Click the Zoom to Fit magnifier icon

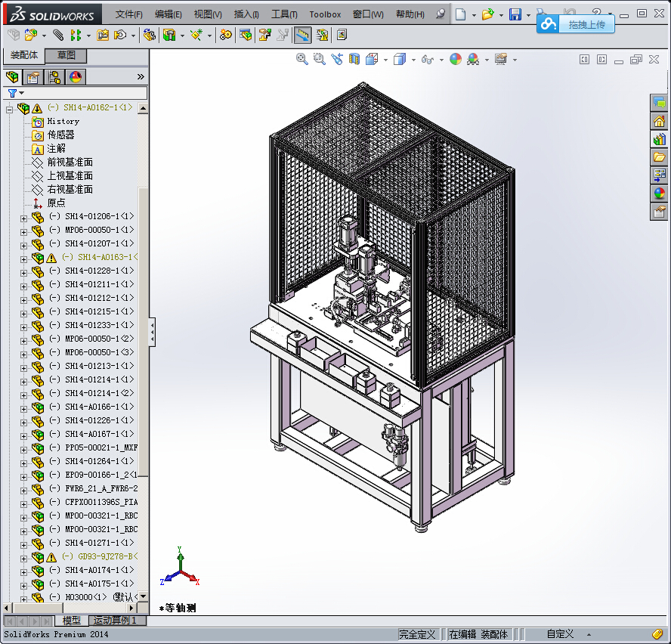click(301, 59)
